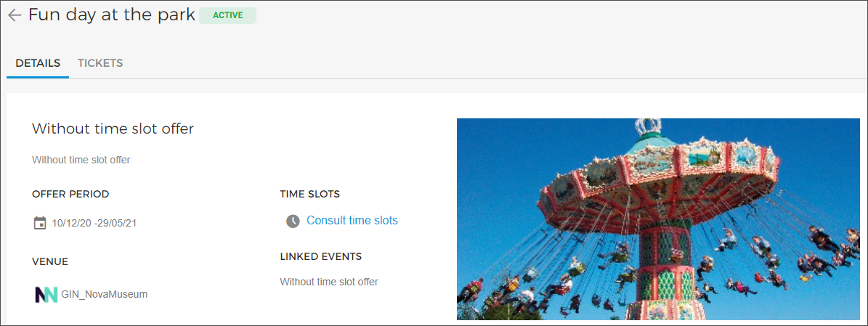
Task: Click the clock icon for time slots
Action: [293, 221]
